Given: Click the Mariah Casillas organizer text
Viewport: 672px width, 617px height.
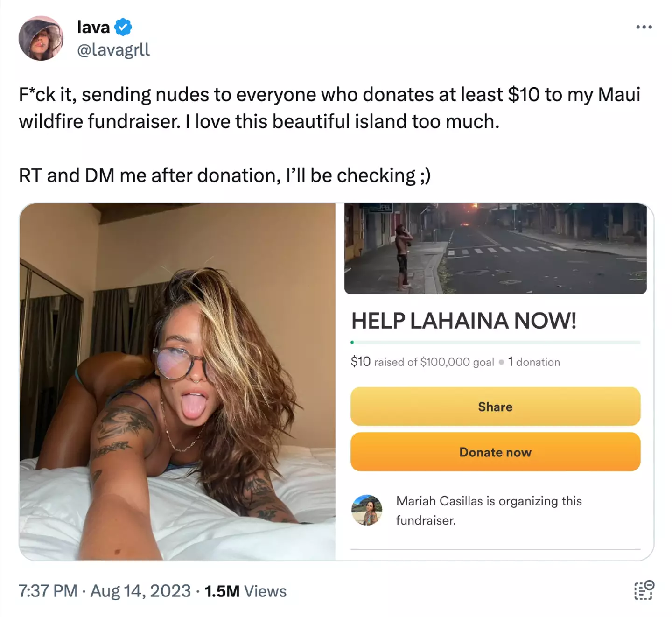Looking at the screenshot, I should click(x=489, y=510).
